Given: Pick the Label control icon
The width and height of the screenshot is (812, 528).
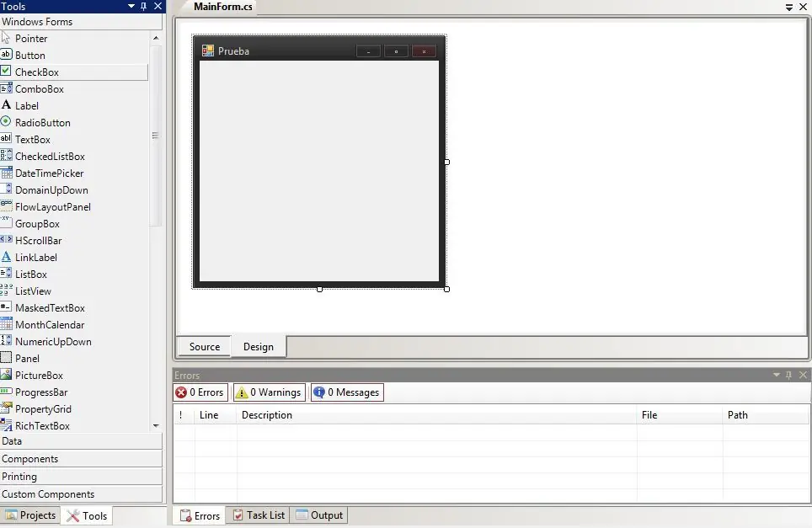Looking at the screenshot, I should (6, 105).
